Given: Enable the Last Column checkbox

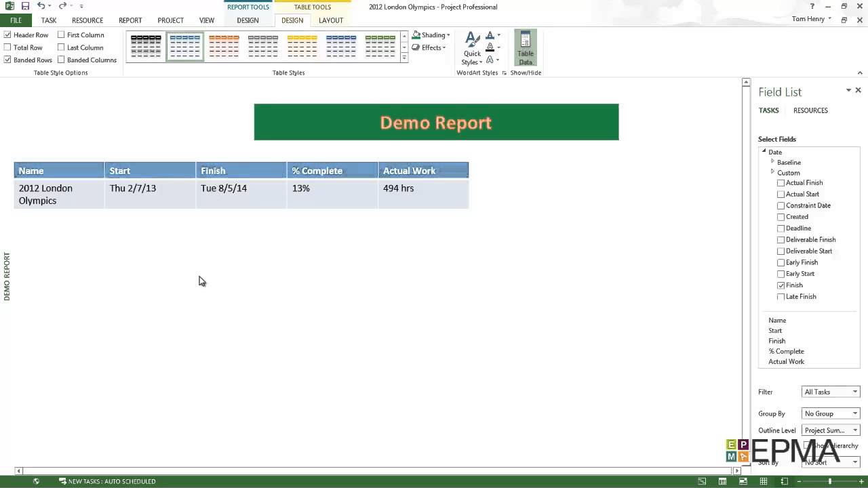Looking at the screenshot, I should click(61, 47).
